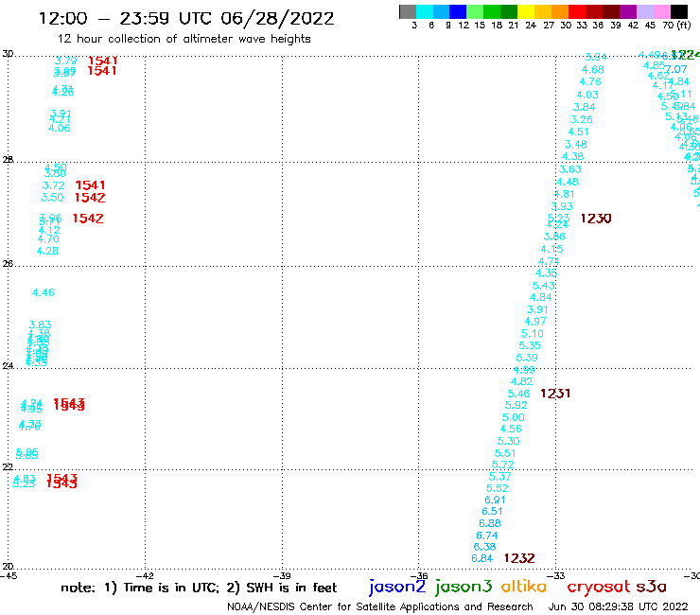Image resolution: width=700 pixels, height=615 pixels.
Task: Click the 5.92 wave height reading
Action: point(516,406)
